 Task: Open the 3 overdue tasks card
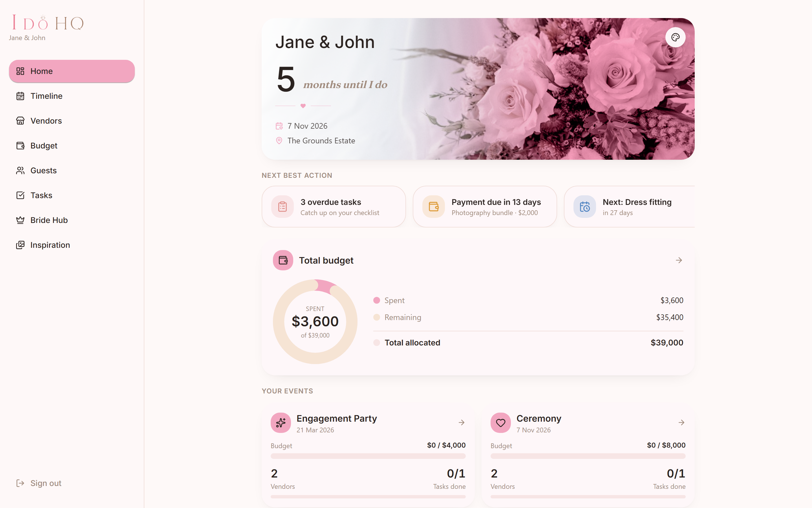coord(334,207)
